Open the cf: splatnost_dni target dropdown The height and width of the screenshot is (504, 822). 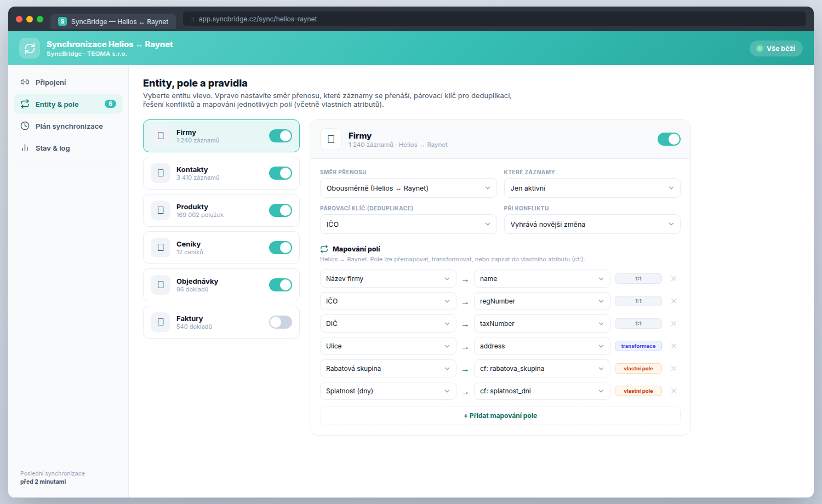click(542, 391)
